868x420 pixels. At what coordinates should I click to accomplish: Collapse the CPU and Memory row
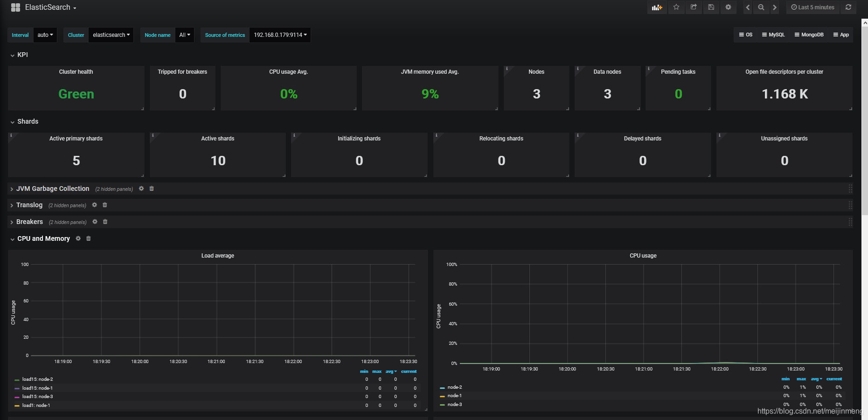(40, 238)
